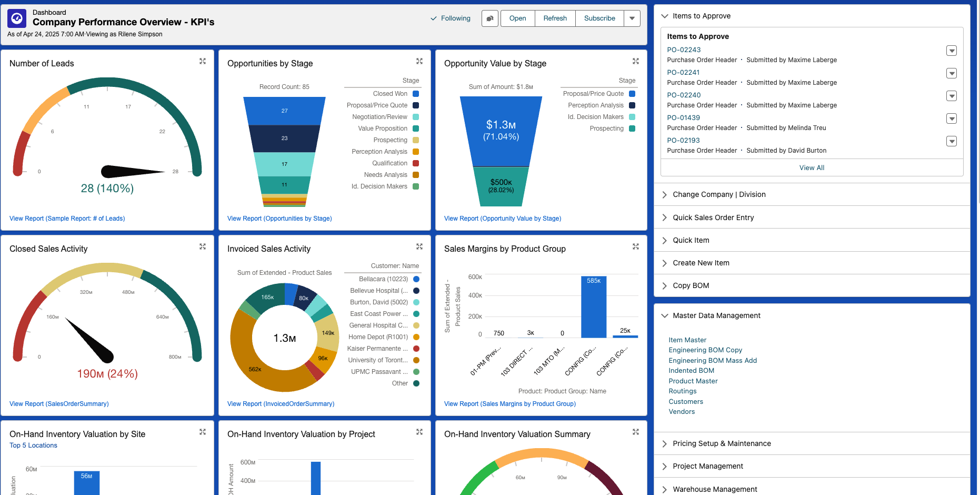Screen dimensions: 980x495
Task: Toggle the Following status
Action: tap(451, 18)
